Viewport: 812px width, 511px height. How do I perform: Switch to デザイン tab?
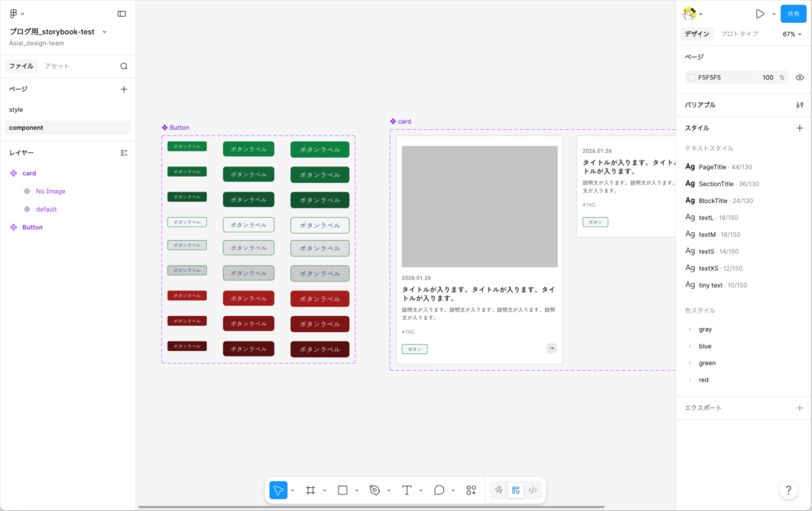[697, 34]
